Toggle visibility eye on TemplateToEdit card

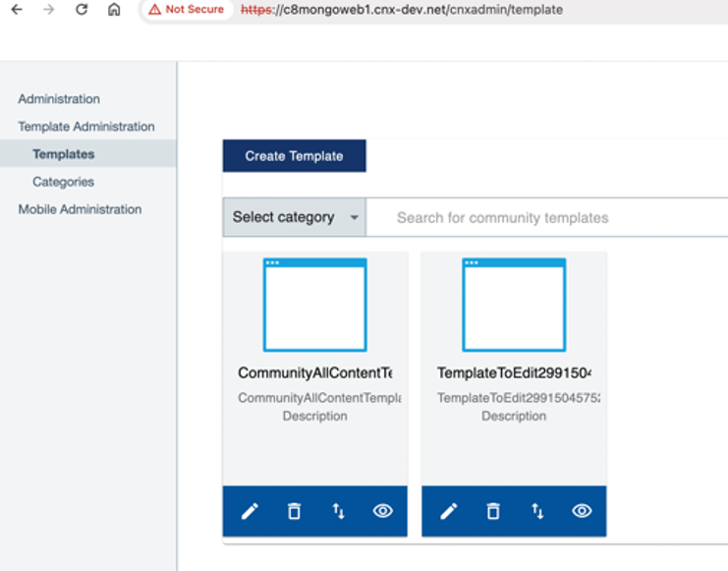click(582, 511)
